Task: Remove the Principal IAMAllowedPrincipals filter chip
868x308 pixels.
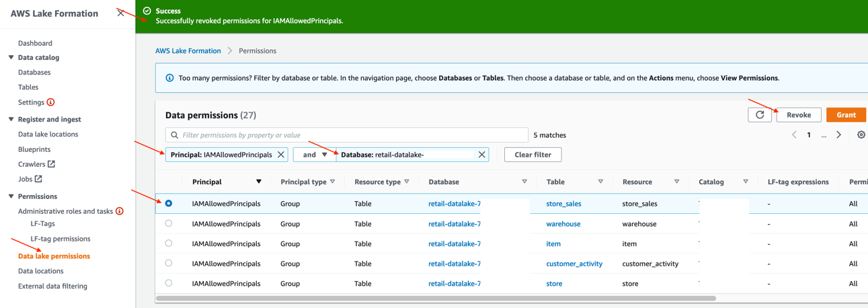Action: click(x=281, y=155)
